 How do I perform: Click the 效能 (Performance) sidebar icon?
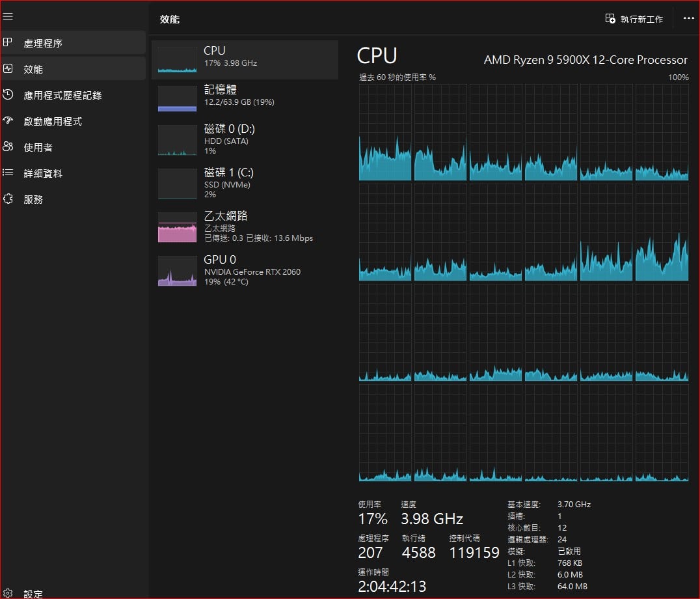(x=8, y=68)
